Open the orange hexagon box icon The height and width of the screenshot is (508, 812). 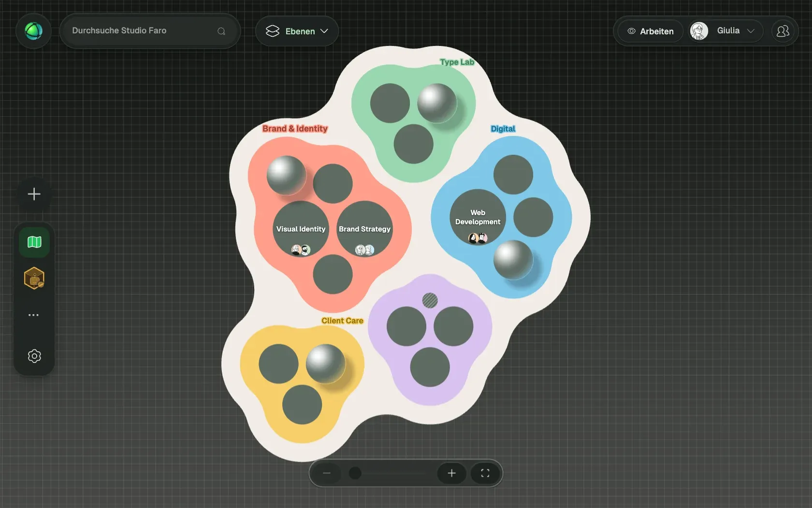[34, 278]
